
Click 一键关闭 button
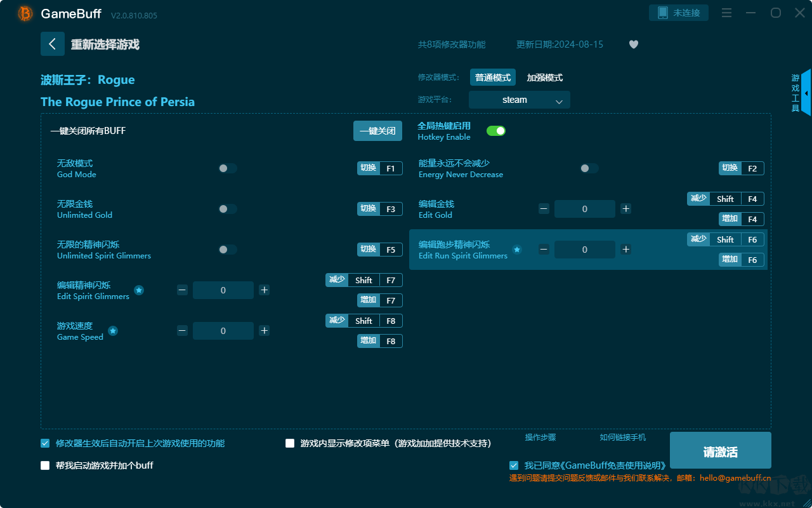(377, 131)
